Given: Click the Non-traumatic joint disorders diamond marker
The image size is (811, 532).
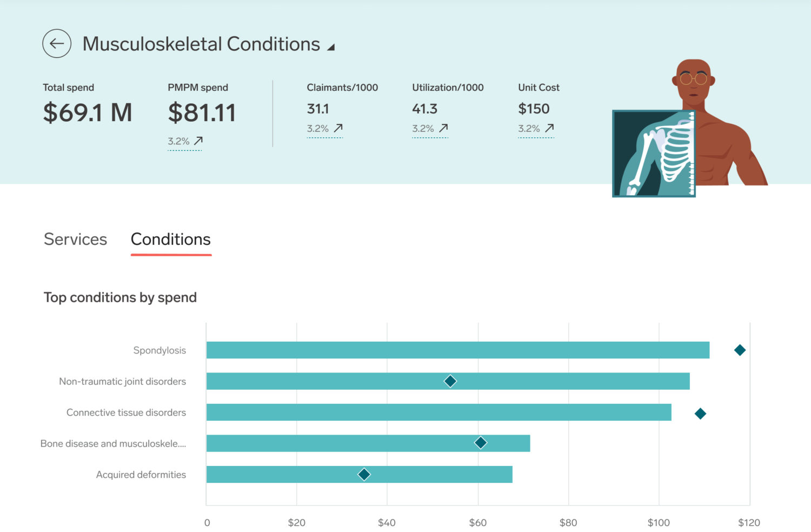Looking at the screenshot, I should click(450, 381).
